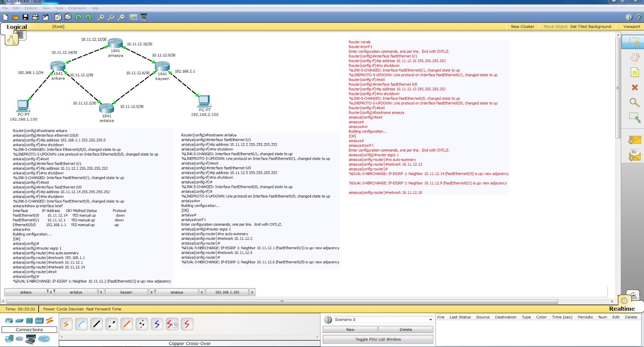Select the amasya router in topology
This screenshot has width=644, height=347.
click(x=116, y=43)
